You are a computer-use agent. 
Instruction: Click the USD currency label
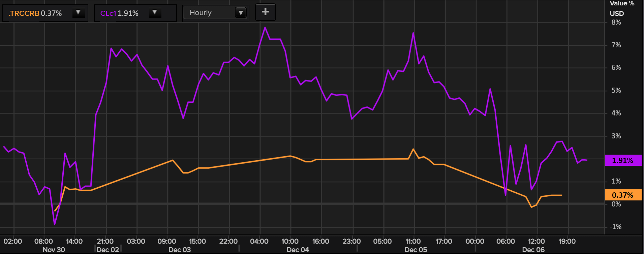click(x=617, y=13)
